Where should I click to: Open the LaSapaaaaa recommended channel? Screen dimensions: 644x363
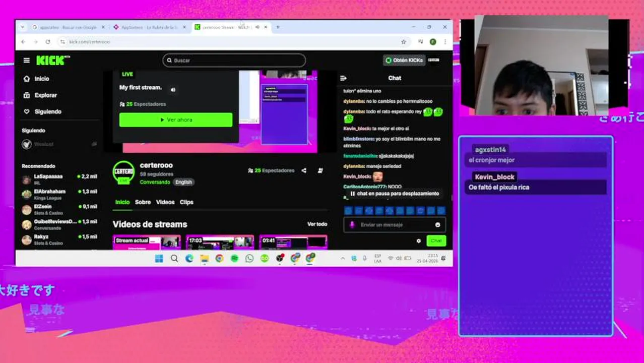tap(59, 179)
